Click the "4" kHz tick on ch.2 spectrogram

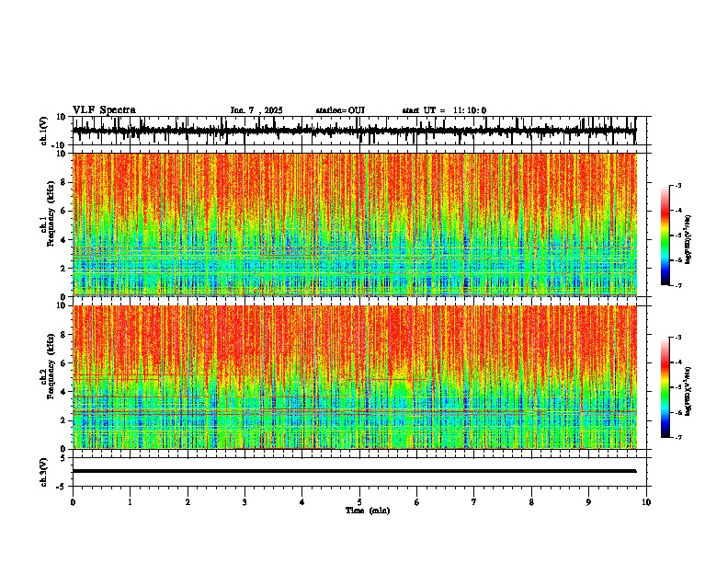pos(64,392)
